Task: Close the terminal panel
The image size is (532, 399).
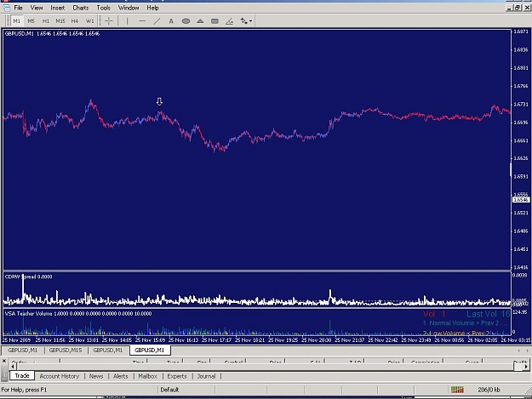Action: click(x=4, y=362)
